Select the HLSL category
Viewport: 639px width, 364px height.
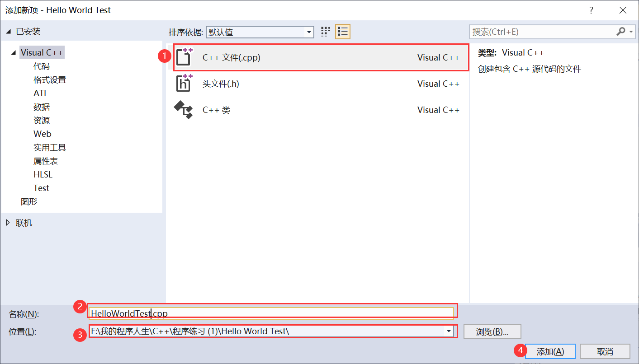point(43,175)
